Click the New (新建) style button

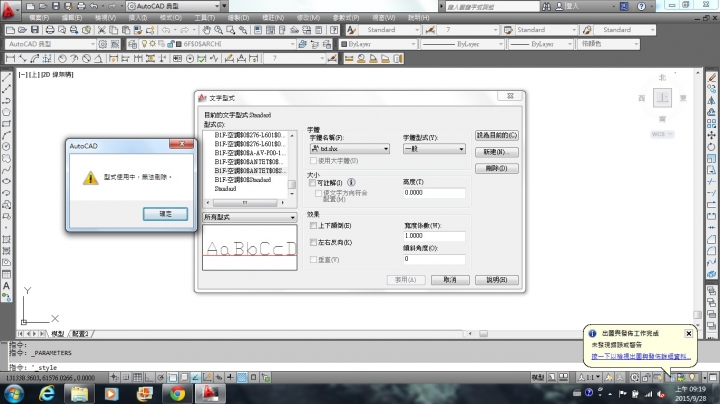497,152
